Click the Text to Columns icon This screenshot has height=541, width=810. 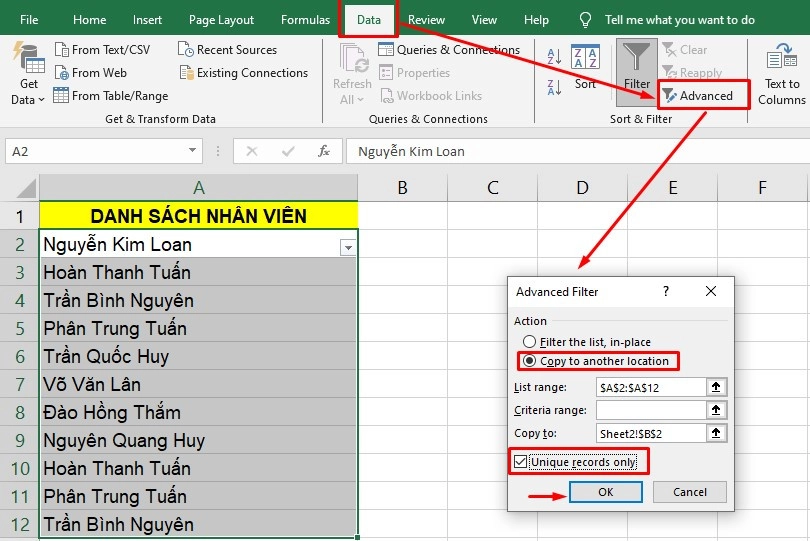[781, 58]
